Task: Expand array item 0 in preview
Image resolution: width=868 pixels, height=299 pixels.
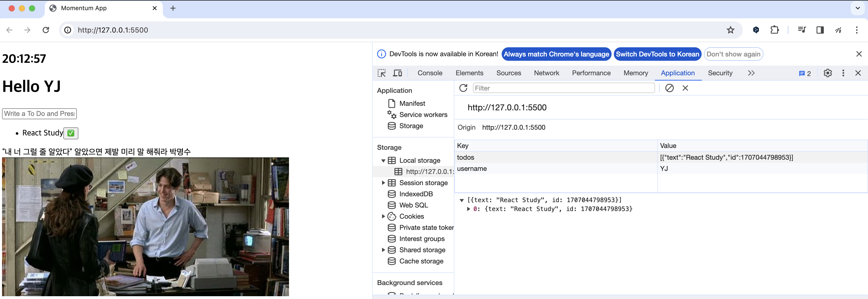Action: pos(468,209)
